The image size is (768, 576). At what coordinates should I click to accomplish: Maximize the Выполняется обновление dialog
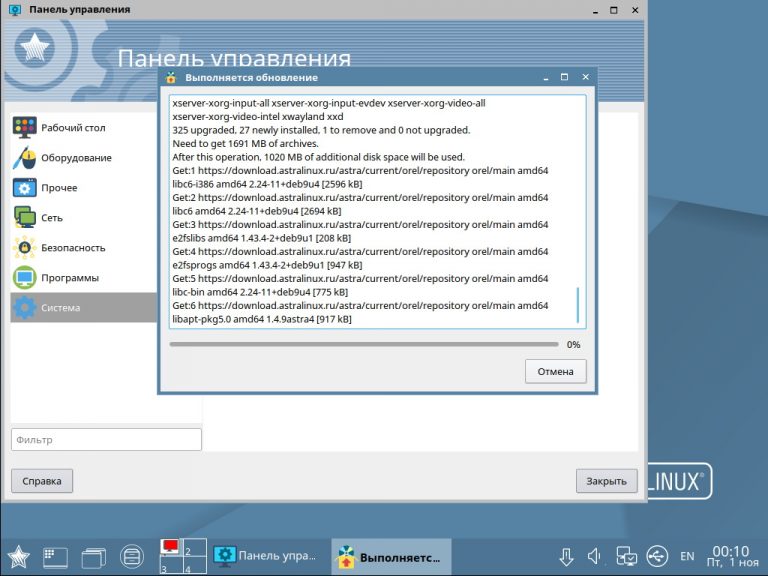click(564, 77)
